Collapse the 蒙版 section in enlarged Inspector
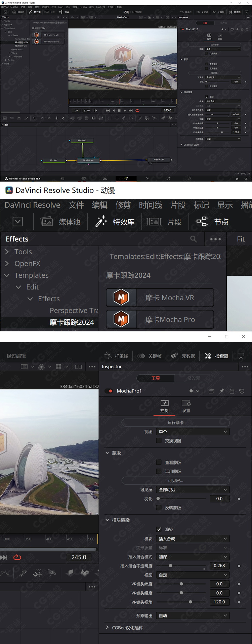Screen dimensions: 252x644 107,453
